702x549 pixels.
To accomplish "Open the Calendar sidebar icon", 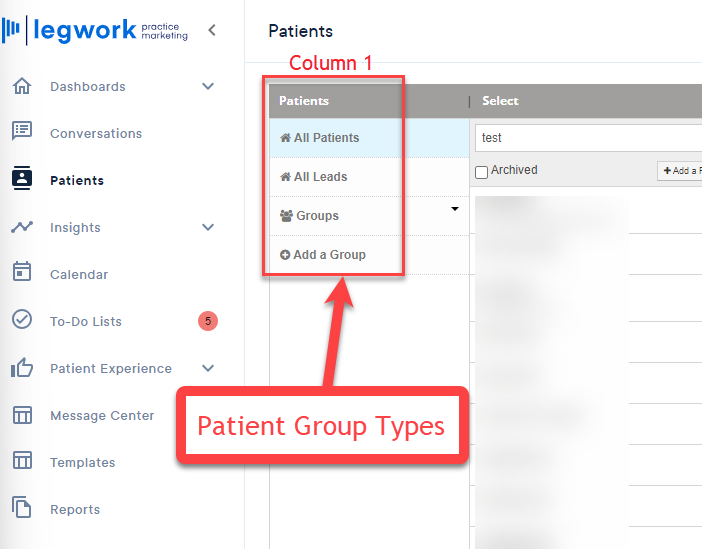I will click(22, 272).
